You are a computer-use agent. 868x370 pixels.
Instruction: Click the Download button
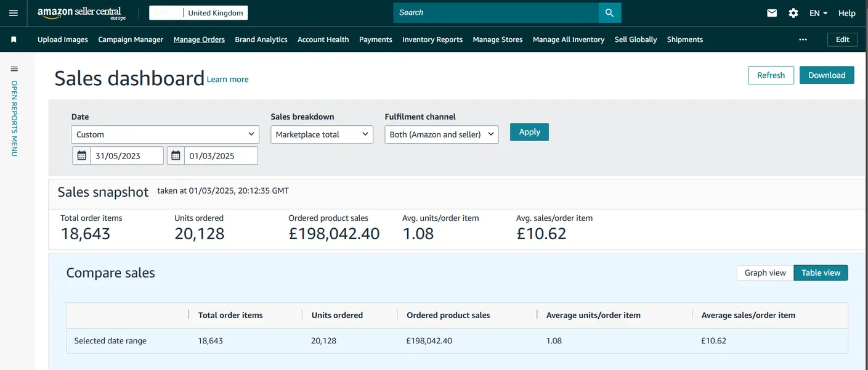coord(827,75)
